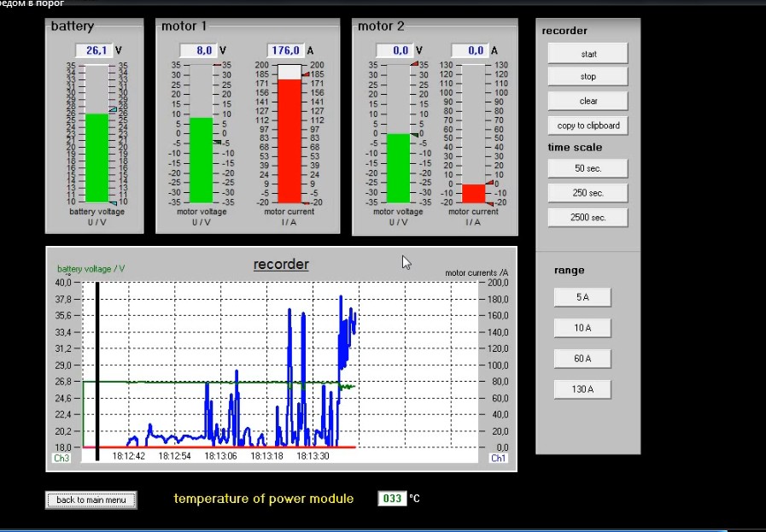The height and width of the screenshot is (532, 766).
Task: Set time scale to 250 sec.
Action: tap(588, 193)
